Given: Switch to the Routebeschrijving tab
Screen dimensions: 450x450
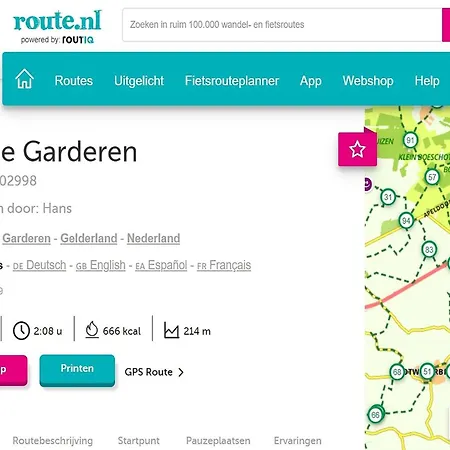Looking at the screenshot, I should 53,441.
